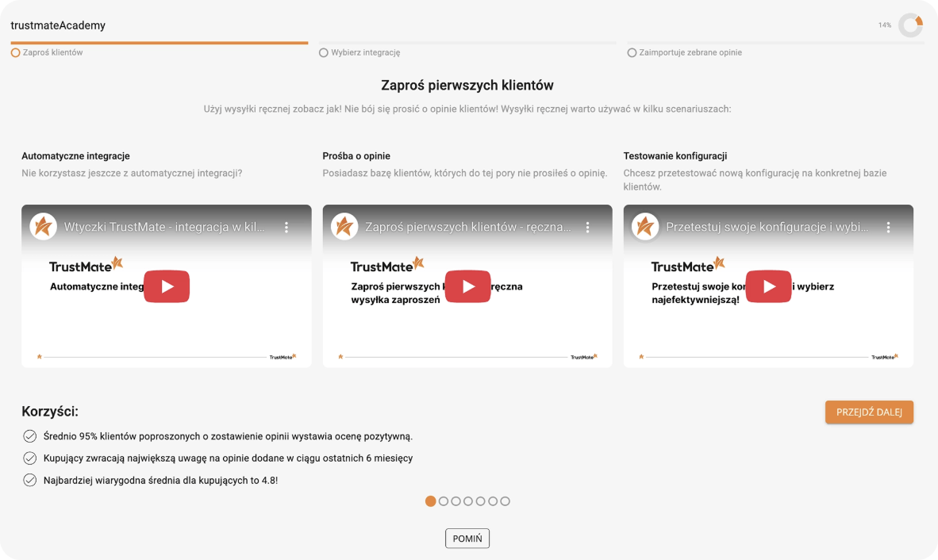Click the checkmark icon beside 4.8 average benefit

(30, 480)
